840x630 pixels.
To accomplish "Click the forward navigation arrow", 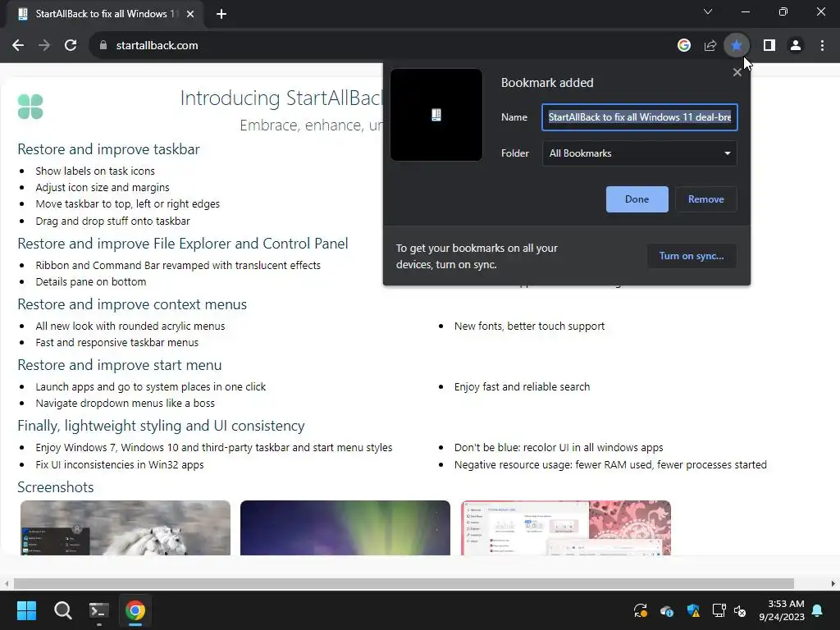I will (x=44, y=46).
